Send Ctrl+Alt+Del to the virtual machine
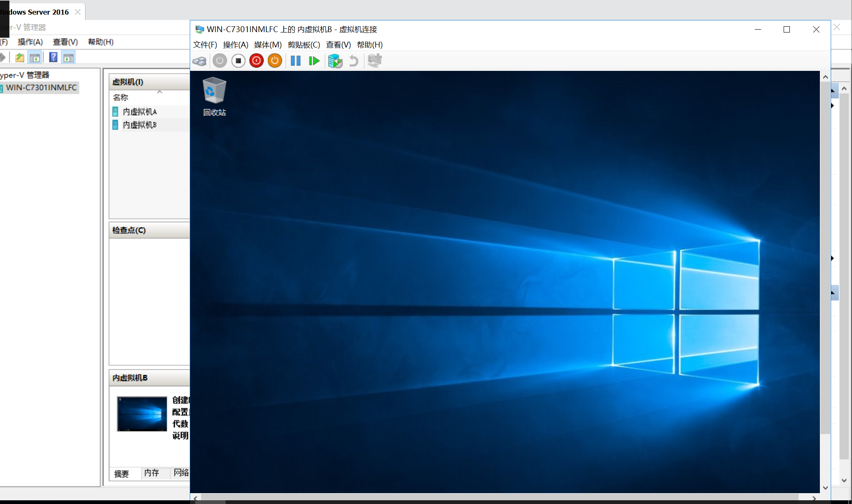The height and width of the screenshot is (504, 852). click(199, 61)
